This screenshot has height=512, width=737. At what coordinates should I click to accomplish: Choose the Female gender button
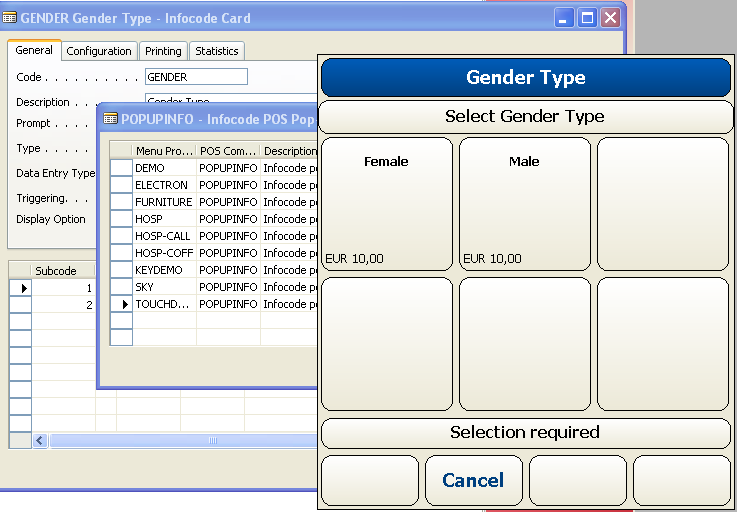[386, 204]
